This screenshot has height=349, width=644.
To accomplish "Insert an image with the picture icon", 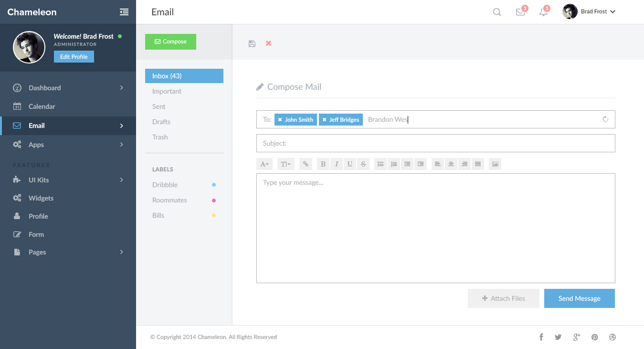I will 495,164.
